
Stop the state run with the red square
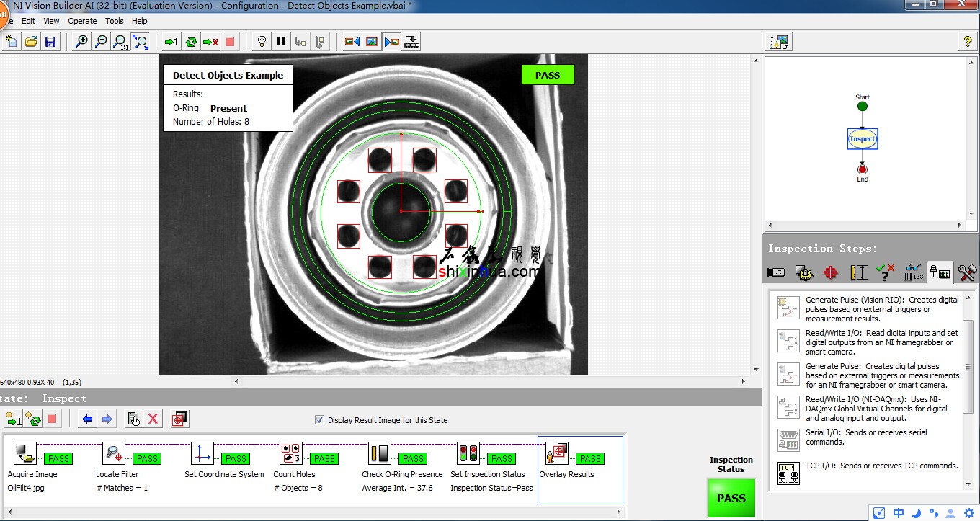[x=52, y=419]
